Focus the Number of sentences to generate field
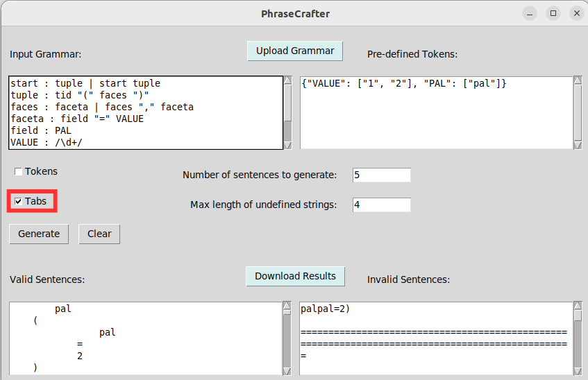Screen dimensions: 588x380 point(381,175)
